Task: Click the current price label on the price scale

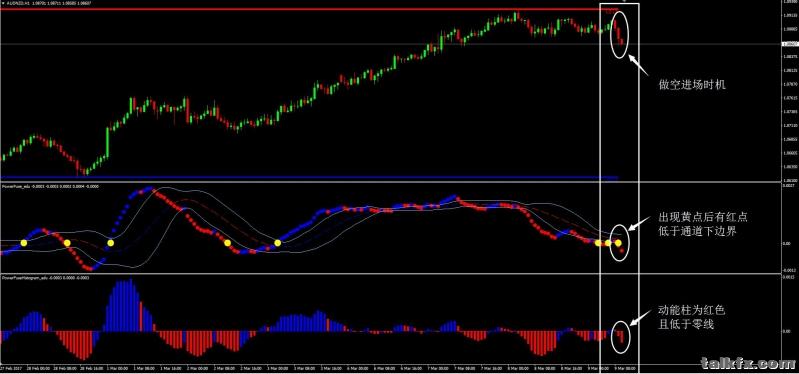Action: pyautogui.click(x=789, y=44)
